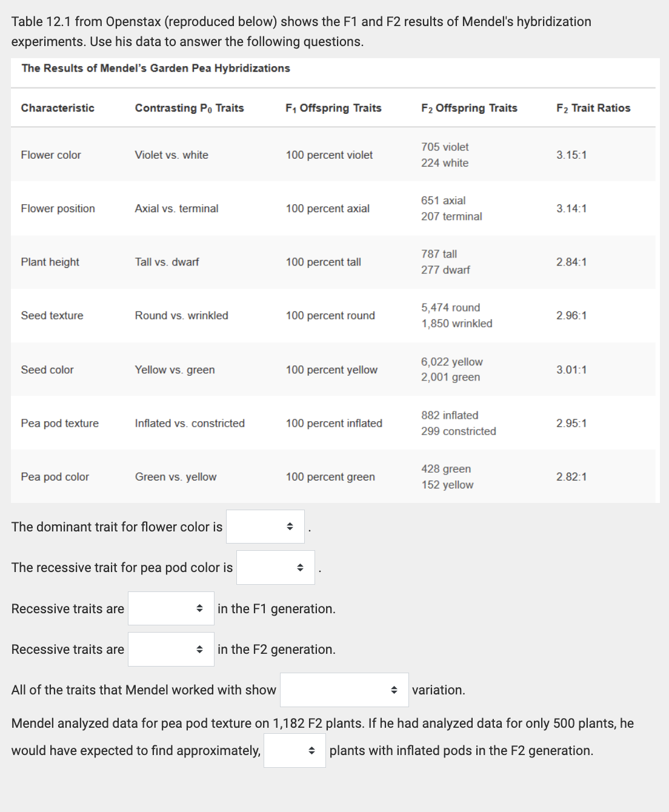This screenshot has width=669, height=812.
Task: Open the expected inflated pods count dropdown
Action: [294, 751]
